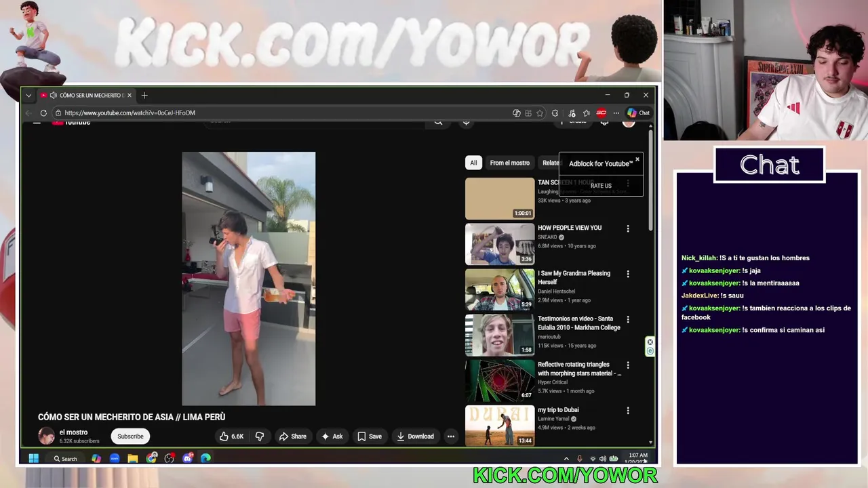This screenshot has width=868, height=488.
Task: Select the All filter chip
Action: point(473,163)
